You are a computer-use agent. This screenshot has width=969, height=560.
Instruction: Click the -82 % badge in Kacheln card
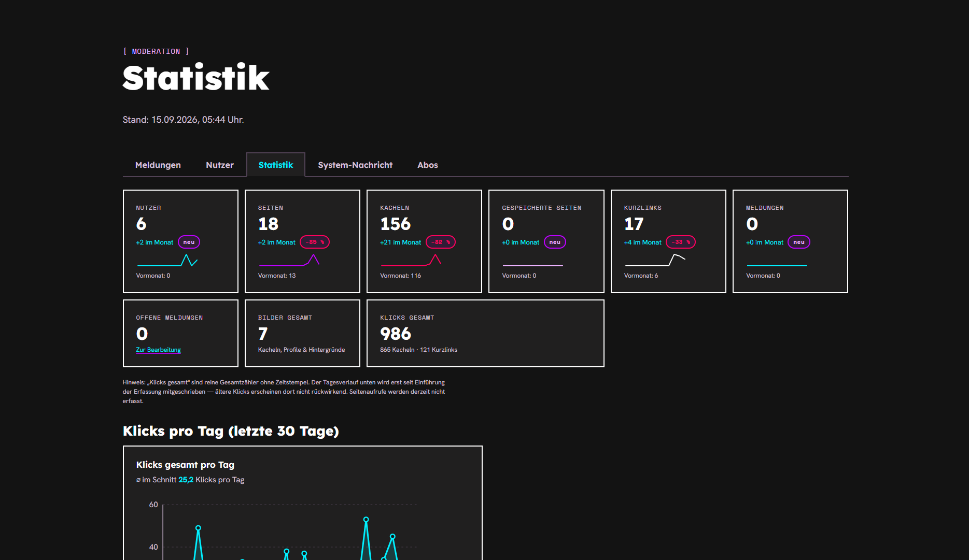click(441, 242)
